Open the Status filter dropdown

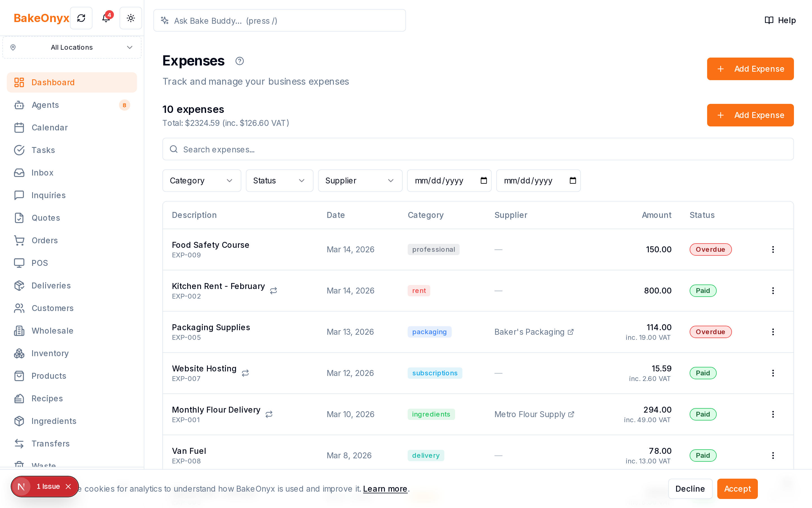(279, 181)
